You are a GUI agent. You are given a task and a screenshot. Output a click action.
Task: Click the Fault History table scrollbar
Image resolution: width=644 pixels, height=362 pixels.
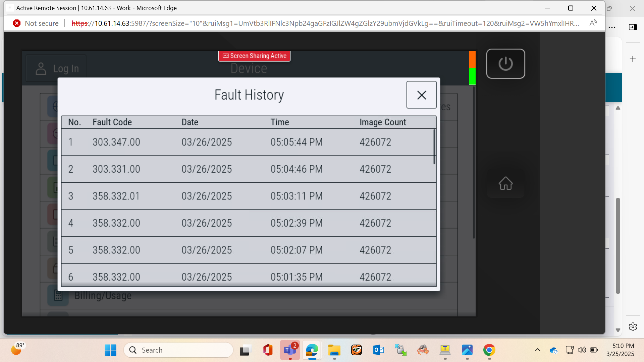point(434,147)
